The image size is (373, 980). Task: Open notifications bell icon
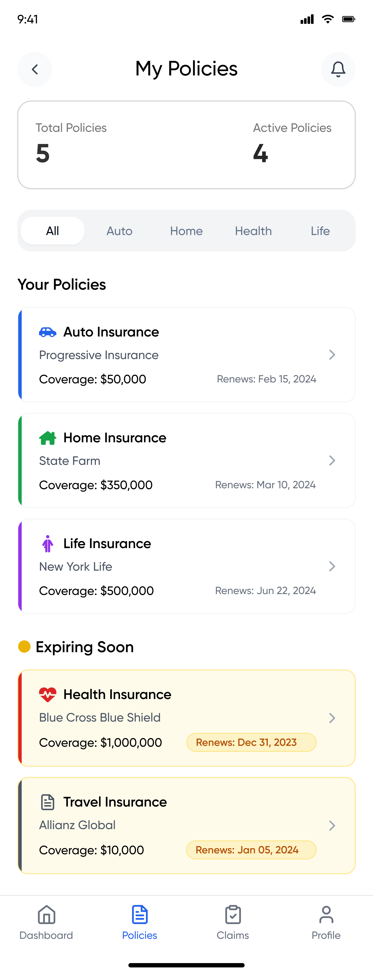[338, 69]
